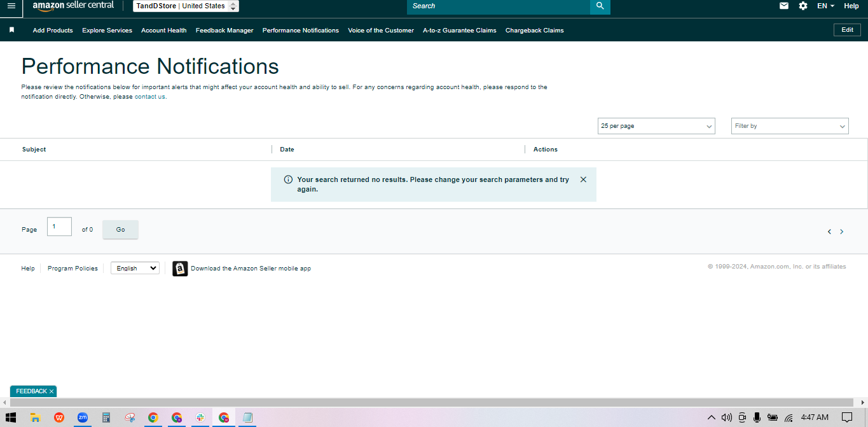Open Chargeback Claims
Viewport: 868px width, 427px height.
coord(535,31)
